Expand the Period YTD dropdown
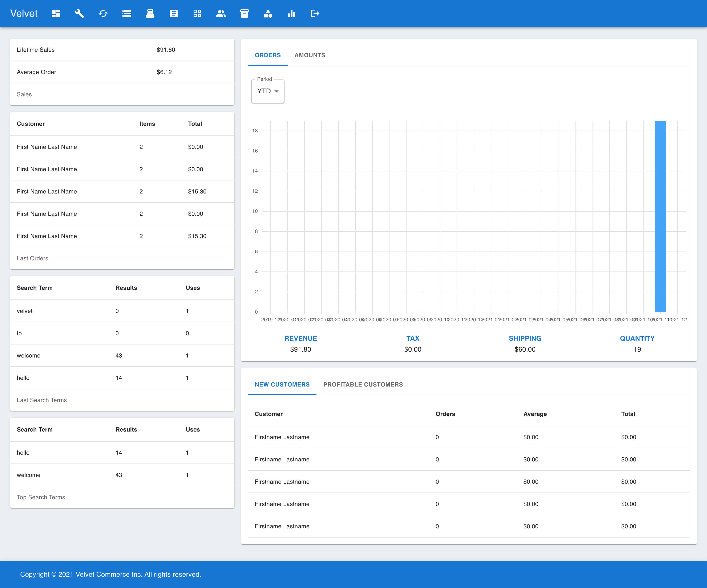 point(268,91)
